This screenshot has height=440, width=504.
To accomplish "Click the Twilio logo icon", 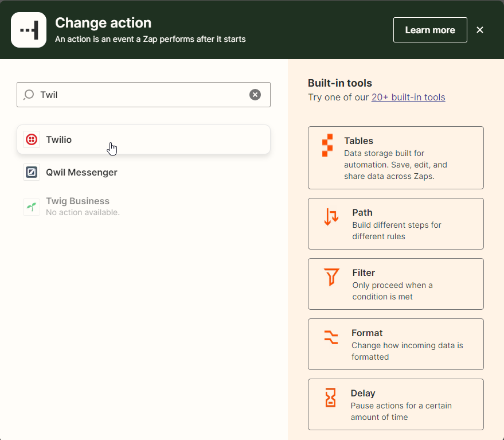I will [32, 139].
